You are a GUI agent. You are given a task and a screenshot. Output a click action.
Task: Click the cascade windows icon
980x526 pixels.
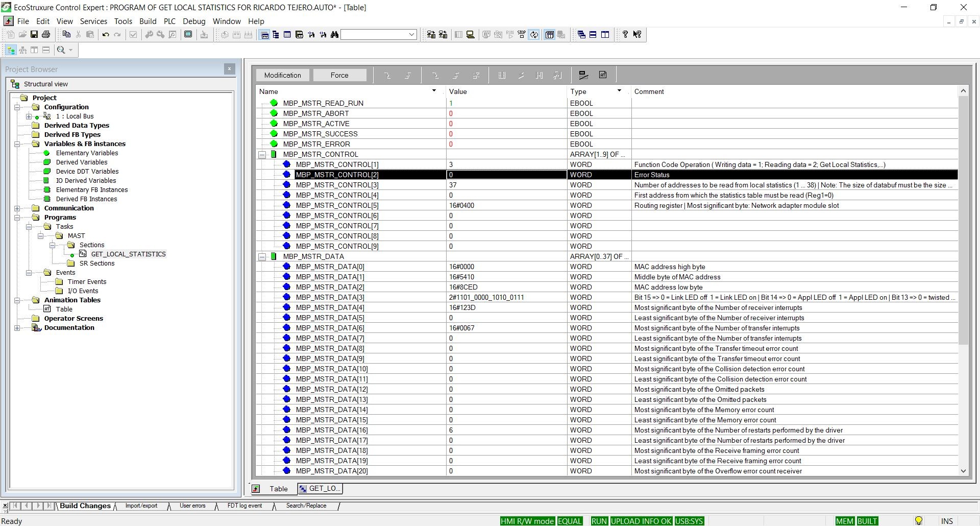coord(581,34)
